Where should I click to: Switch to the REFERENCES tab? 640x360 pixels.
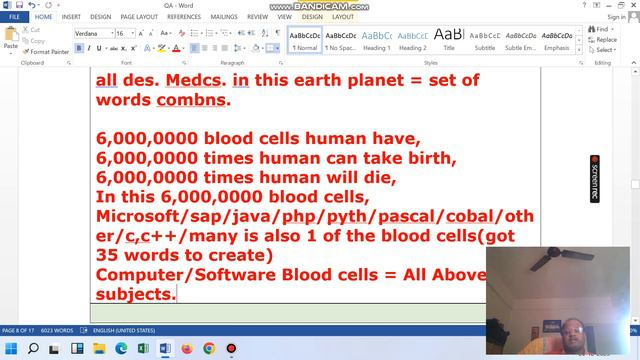(184, 17)
